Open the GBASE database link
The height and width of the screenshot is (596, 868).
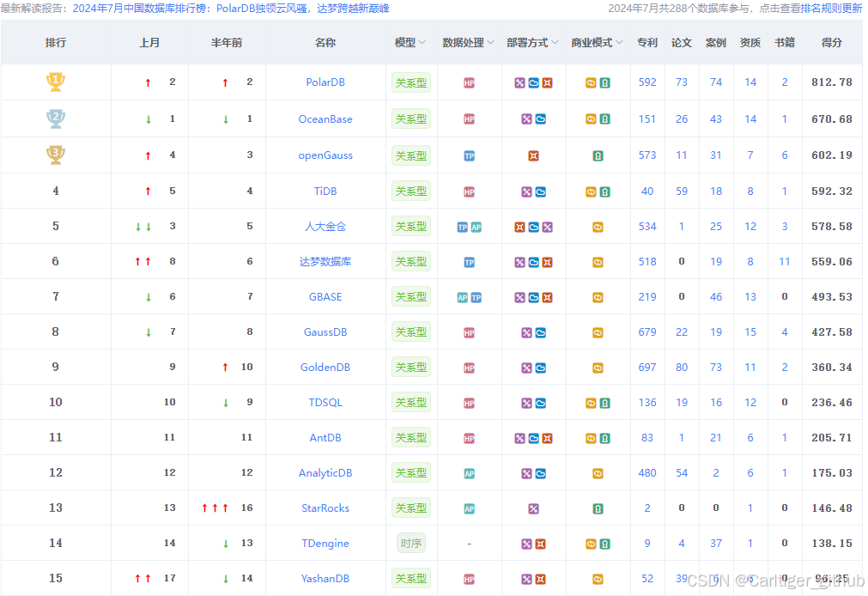click(325, 297)
